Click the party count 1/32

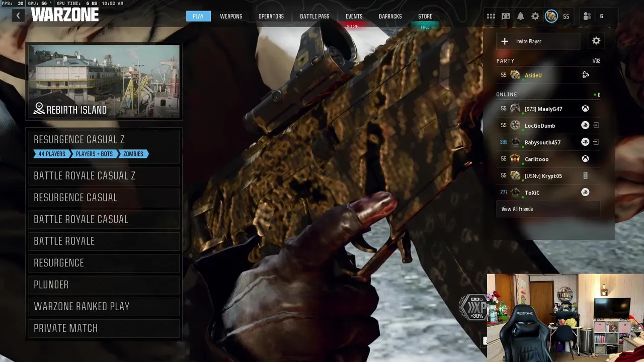point(596,61)
